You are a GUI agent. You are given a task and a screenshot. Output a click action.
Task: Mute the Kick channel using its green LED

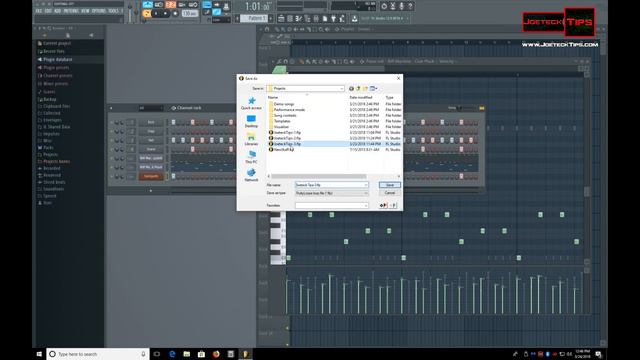click(x=111, y=122)
